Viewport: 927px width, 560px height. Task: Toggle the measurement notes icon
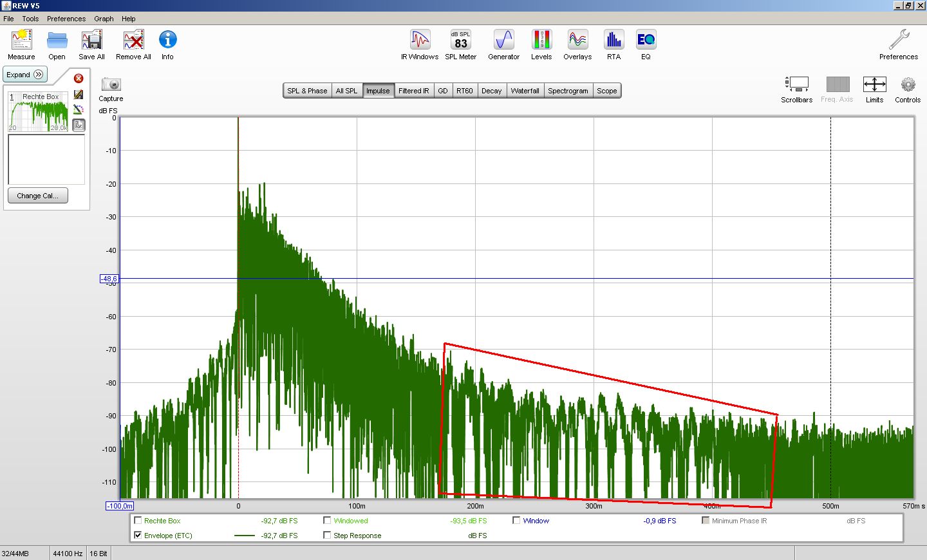[x=79, y=125]
